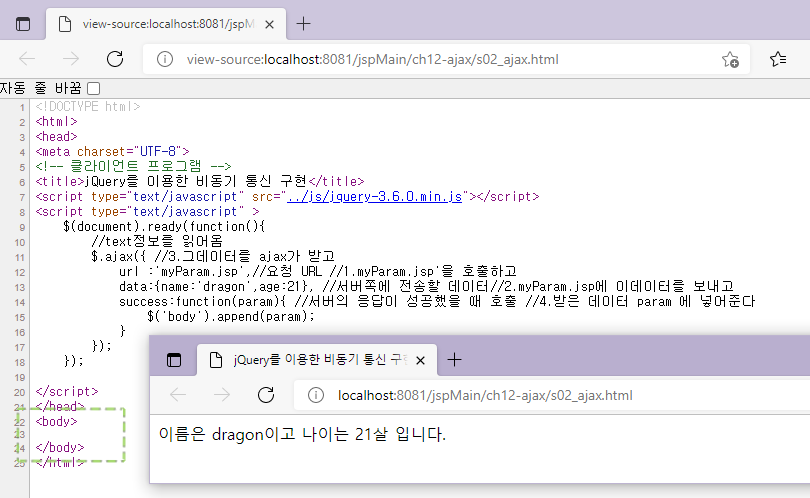Open new tab in view-source window
This screenshot has width=810, height=498.
pyautogui.click(x=303, y=24)
